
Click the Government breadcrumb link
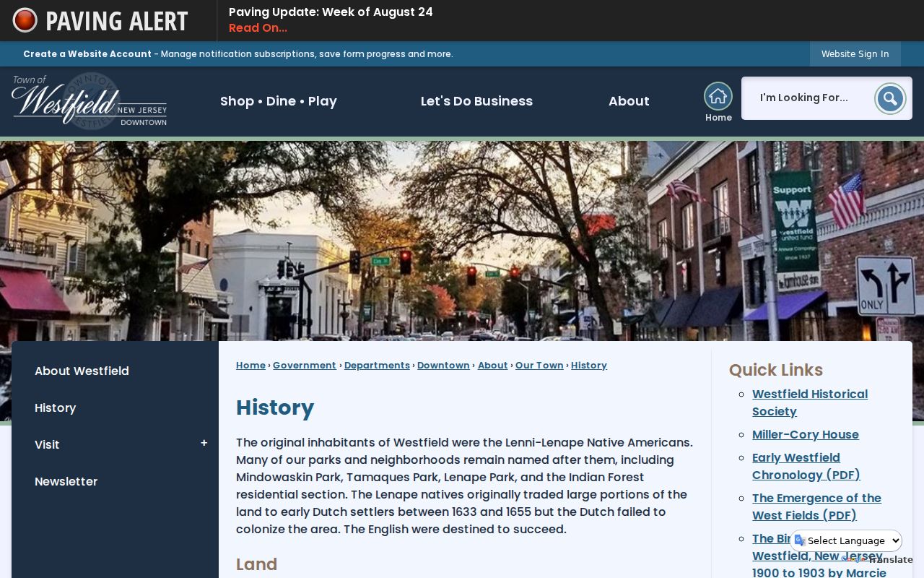(x=305, y=366)
